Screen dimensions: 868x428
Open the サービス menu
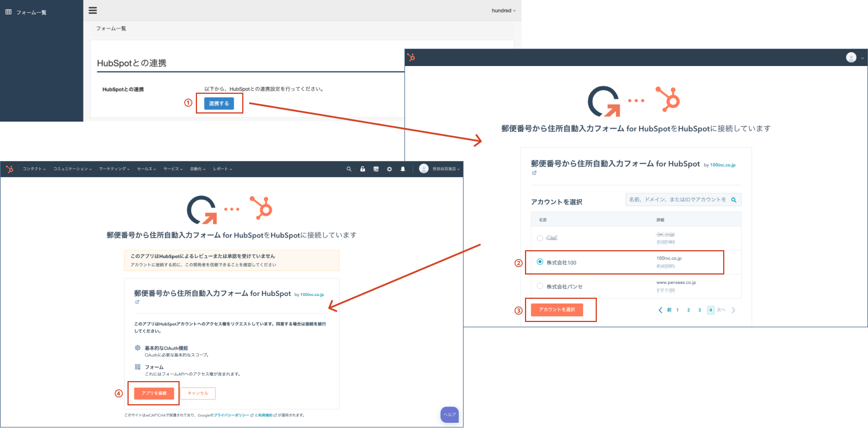coord(174,169)
